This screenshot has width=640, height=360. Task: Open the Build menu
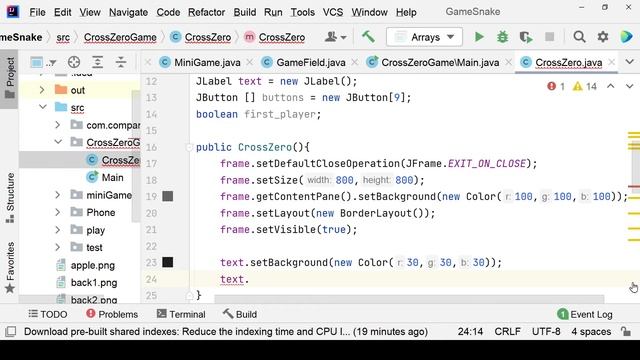[244, 12]
